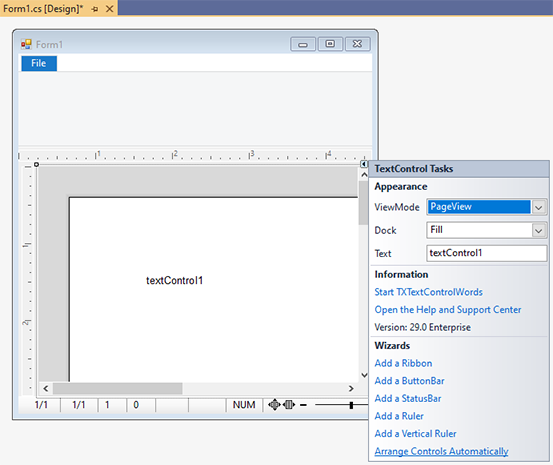
Task: Click the pin icon on Form1.cs tab
Action: tap(95, 9)
